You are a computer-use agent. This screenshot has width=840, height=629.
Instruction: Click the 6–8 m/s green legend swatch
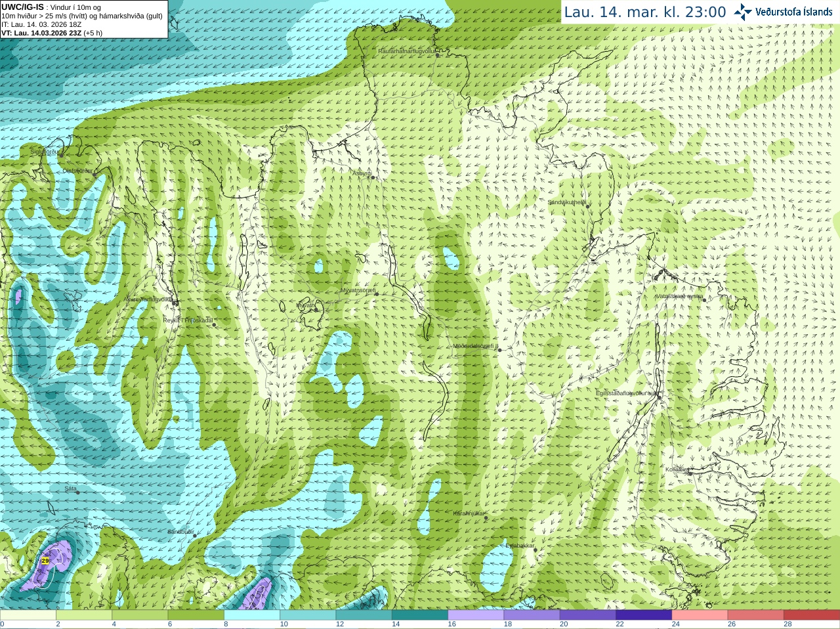pos(196,615)
